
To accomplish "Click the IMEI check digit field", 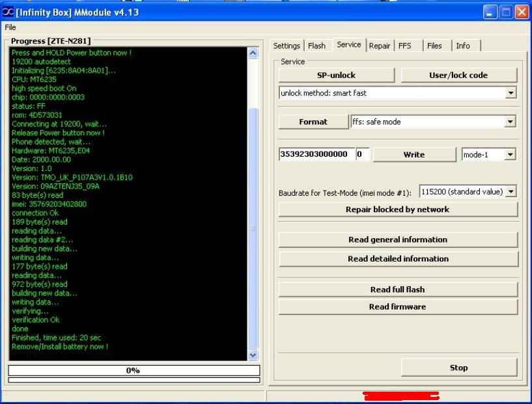I will tap(362, 154).
